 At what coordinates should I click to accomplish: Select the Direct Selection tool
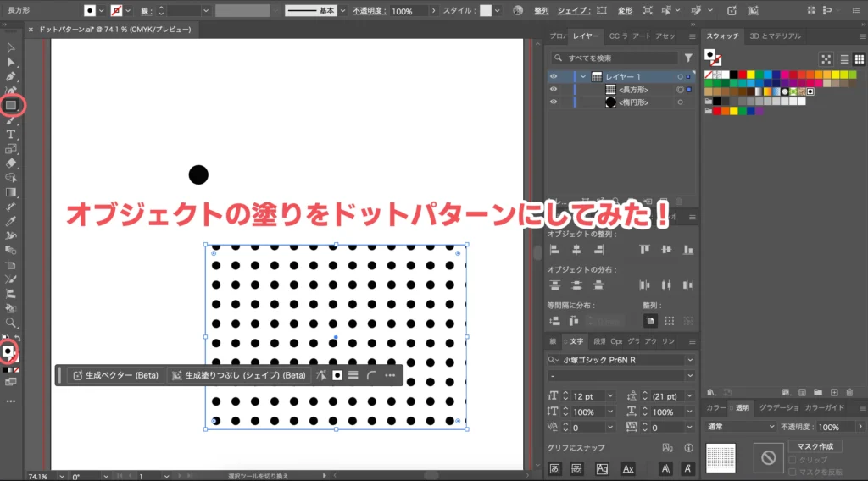coord(10,62)
